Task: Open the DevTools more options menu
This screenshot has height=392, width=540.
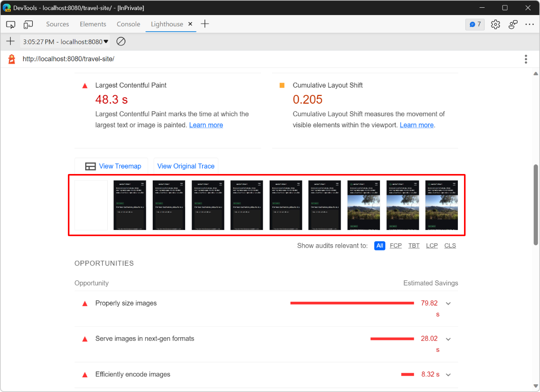Action: pos(530,24)
